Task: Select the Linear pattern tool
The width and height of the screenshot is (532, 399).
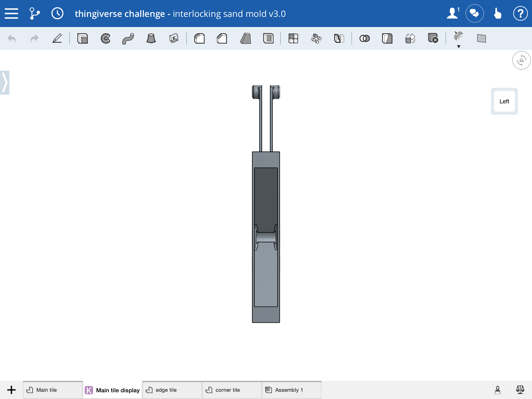Action: (x=293, y=38)
